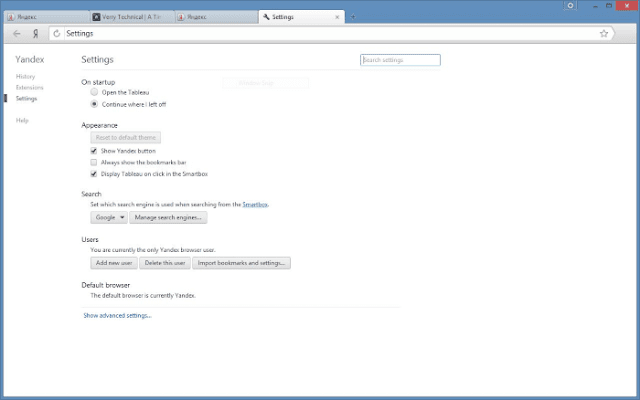Click Show advanced settings link
Viewport: 640px width, 400px height.
[x=118, y=316]
